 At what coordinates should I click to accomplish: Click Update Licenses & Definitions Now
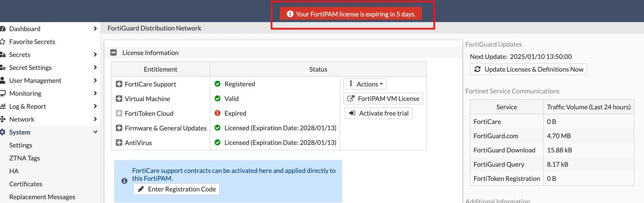click(x=529, y=69)
